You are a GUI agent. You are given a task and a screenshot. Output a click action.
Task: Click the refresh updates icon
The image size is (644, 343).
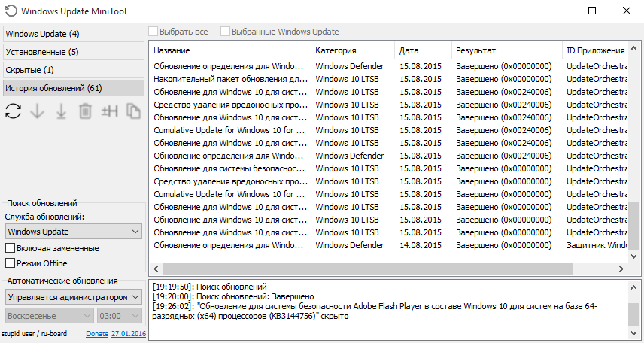point(13,111)
